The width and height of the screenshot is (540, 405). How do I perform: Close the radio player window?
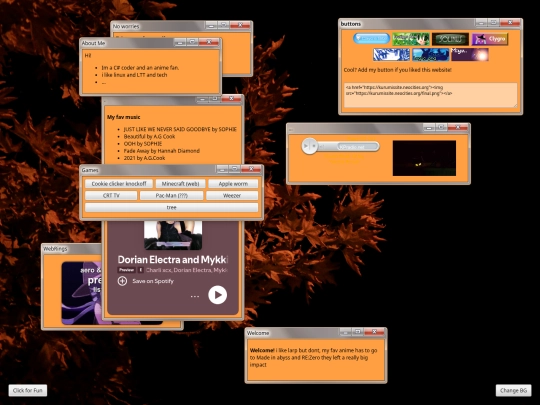458,127
